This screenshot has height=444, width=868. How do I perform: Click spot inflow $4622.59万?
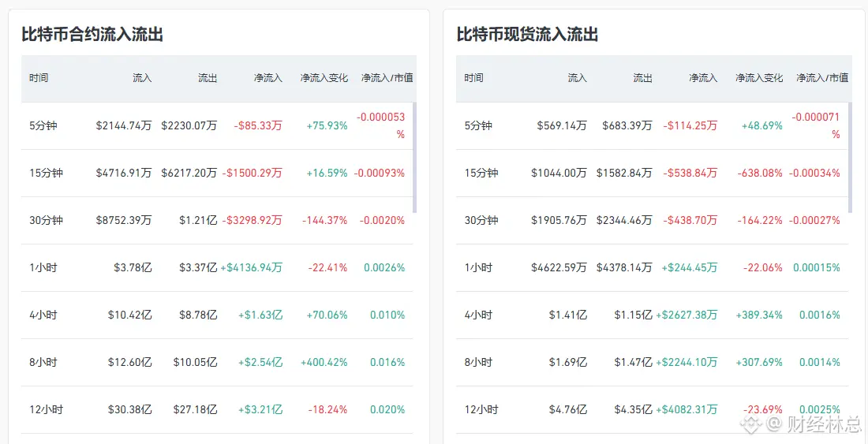(x=559, y=268)
